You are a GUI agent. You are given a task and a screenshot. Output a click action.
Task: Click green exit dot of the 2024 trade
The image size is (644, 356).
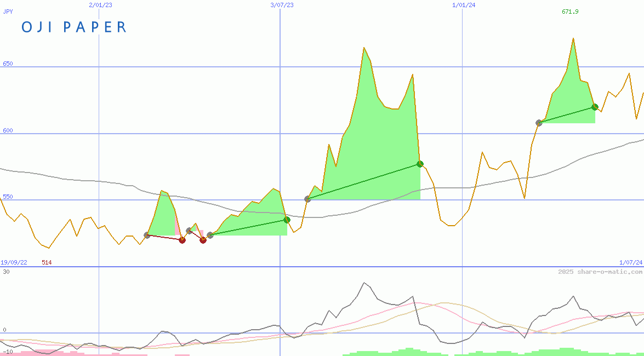[x=595, y=107]
